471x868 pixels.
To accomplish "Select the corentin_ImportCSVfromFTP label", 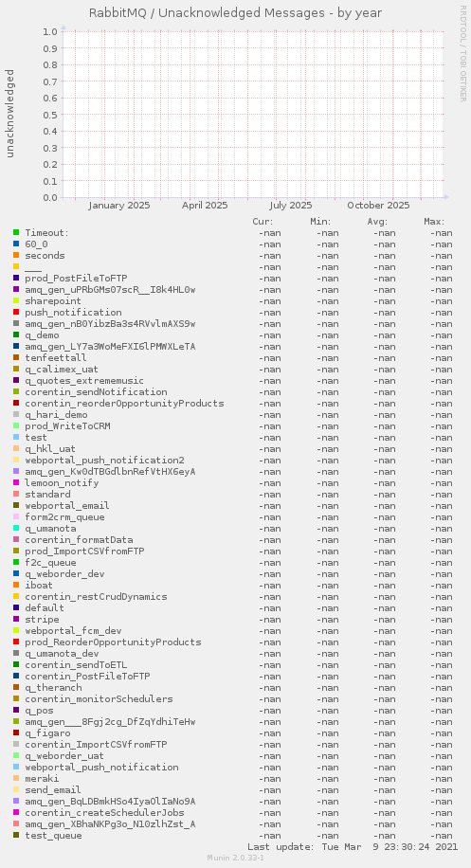I will point(96,744).
